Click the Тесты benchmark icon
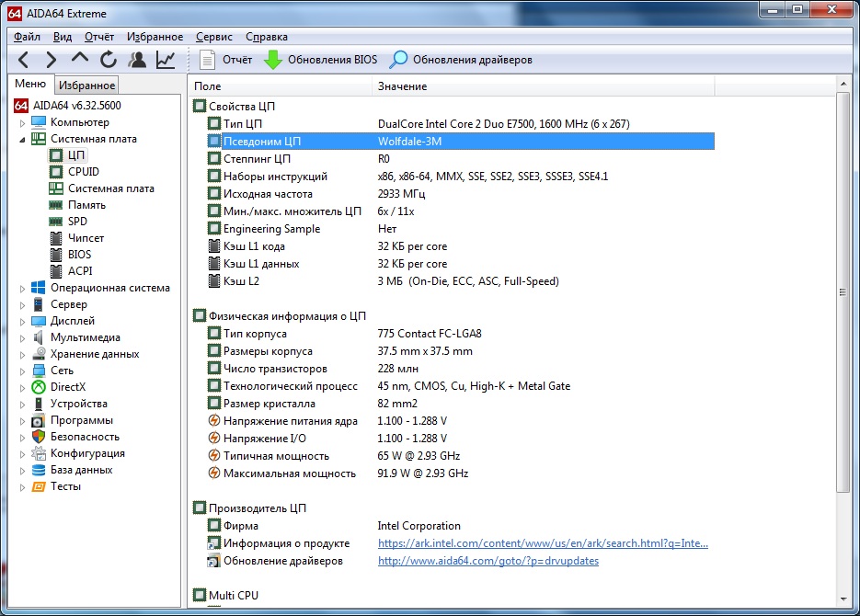860x616 pixels. coord(39,486)
